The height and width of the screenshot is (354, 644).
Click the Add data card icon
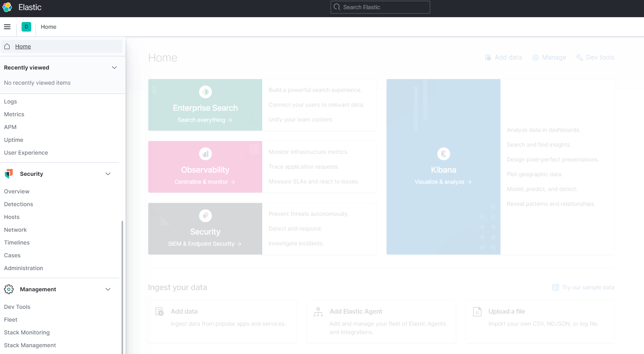coord(160,312)
